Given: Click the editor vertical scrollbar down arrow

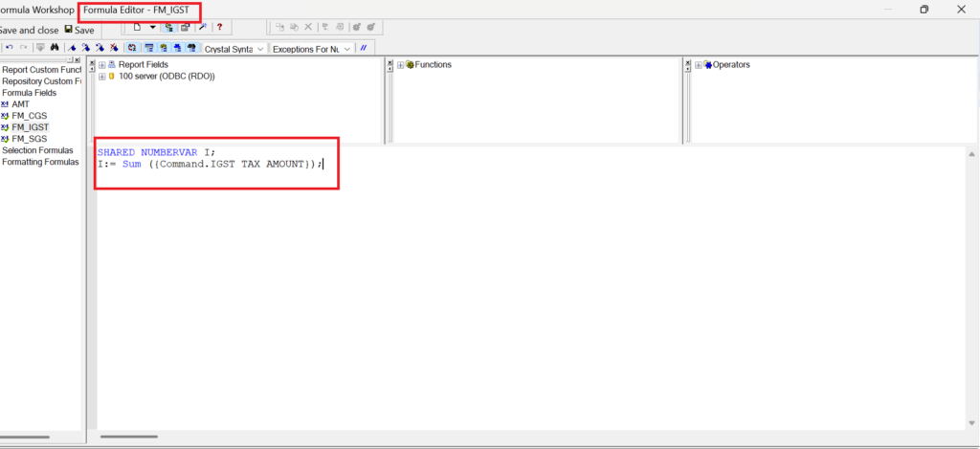Looking at the screenshot, I should tap(971, 423).
